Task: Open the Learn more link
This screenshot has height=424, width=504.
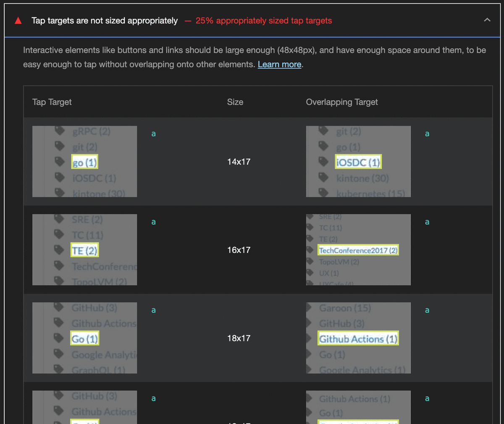Action: [x=279, y=64]
